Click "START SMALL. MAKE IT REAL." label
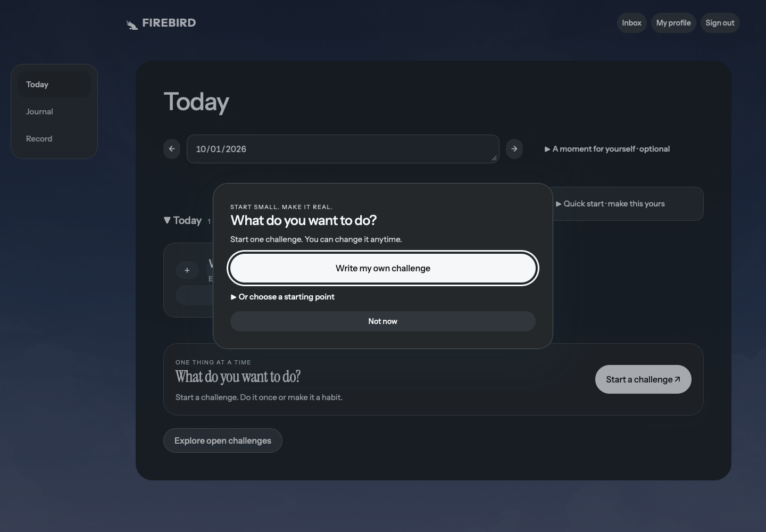Screen dimensions: 766x532 coord(281,207)
